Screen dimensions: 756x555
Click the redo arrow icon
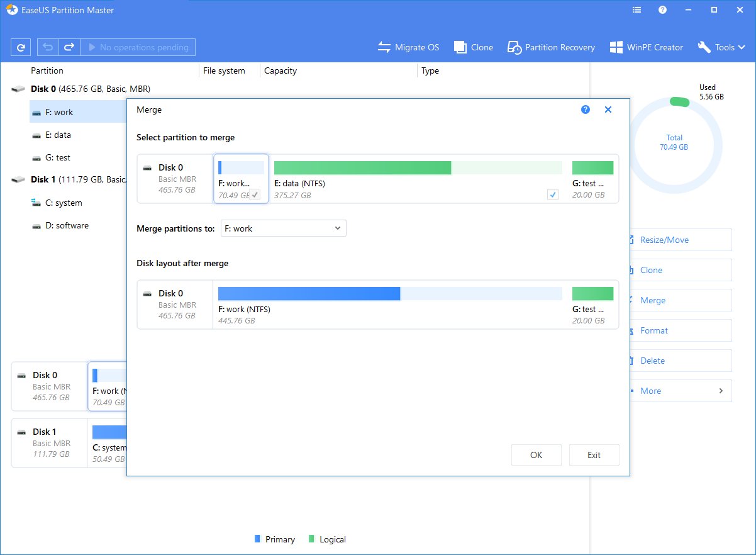tap(69, 47)
